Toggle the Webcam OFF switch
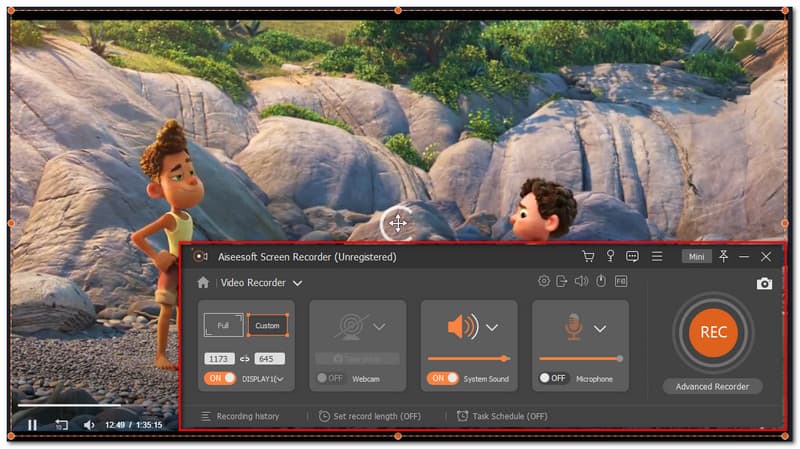 point(330,378)
